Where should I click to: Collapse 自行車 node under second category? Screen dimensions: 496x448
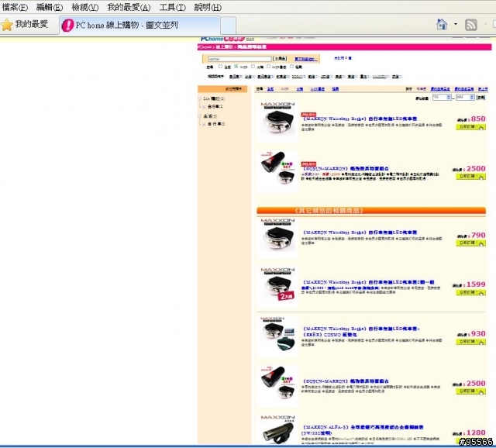tap(204, 124)
